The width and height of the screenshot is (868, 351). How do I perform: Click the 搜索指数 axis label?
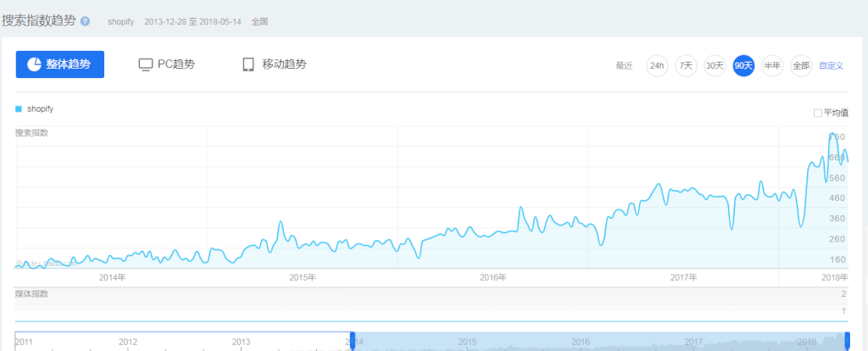[31, 133]
